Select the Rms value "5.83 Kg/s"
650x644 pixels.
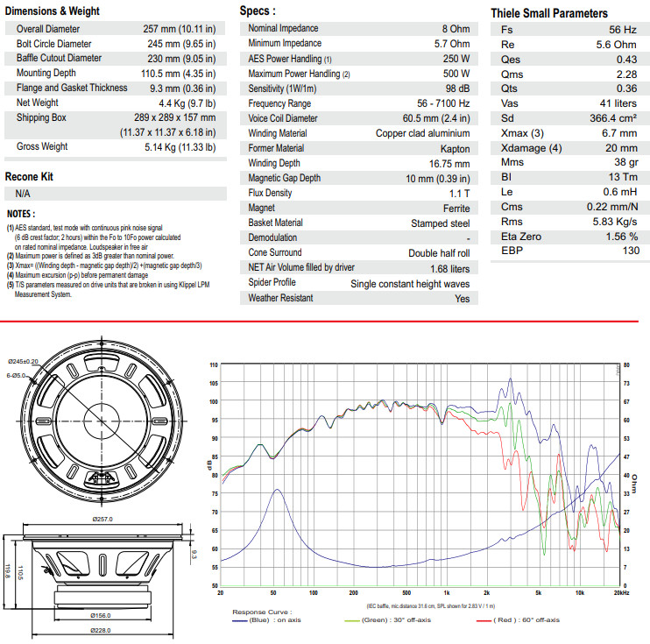(x=615, y=223)
